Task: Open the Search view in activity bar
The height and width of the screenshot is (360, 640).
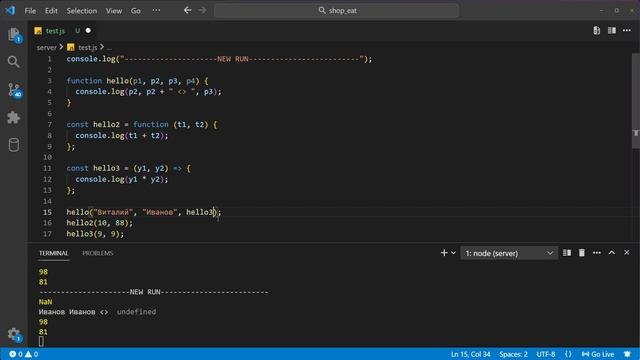Action: coord(13,62)
